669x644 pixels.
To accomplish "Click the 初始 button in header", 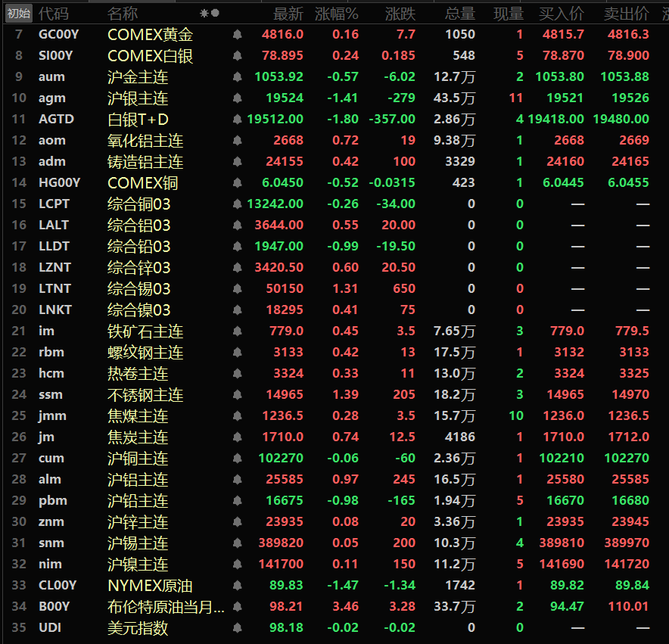I will (x=18, y=13).
